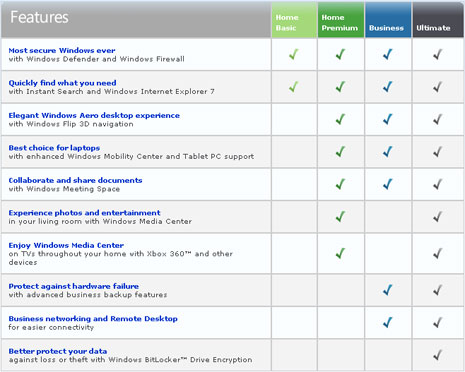This screenshot has width=465, height=372.
Task: Follow the Better protect your data link
Action: 58,351
